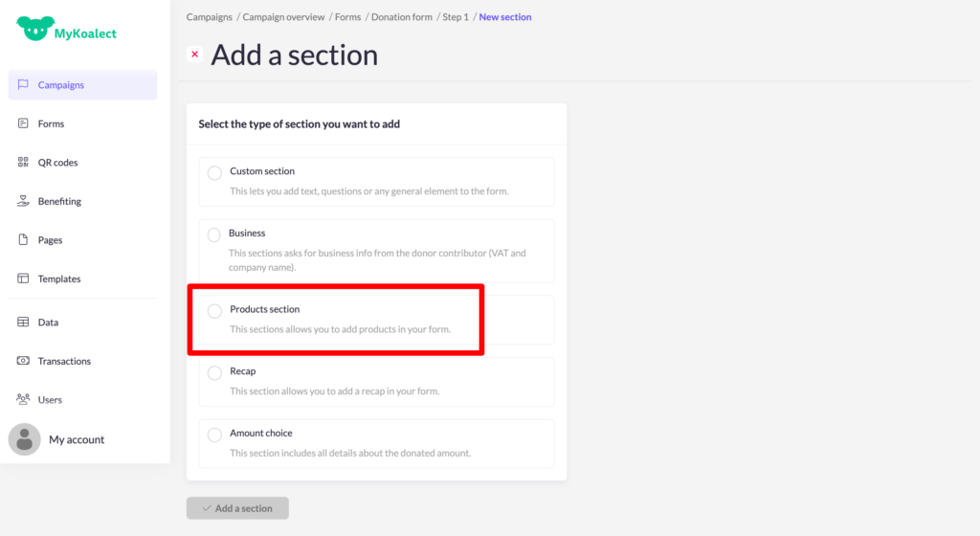Screen dimensions: 980x536
Task: Open Donation form breadcrumb link
Action: coord(402,17)
